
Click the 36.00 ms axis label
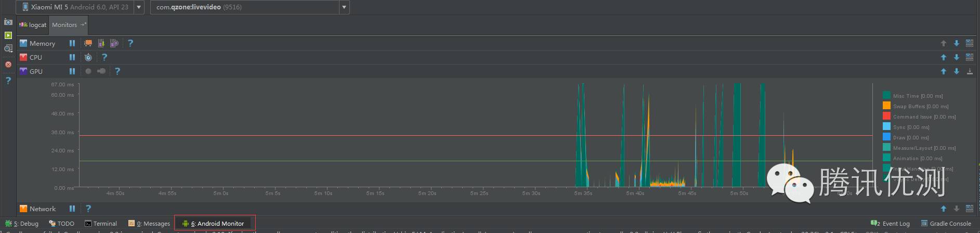(x=62, y=132)
